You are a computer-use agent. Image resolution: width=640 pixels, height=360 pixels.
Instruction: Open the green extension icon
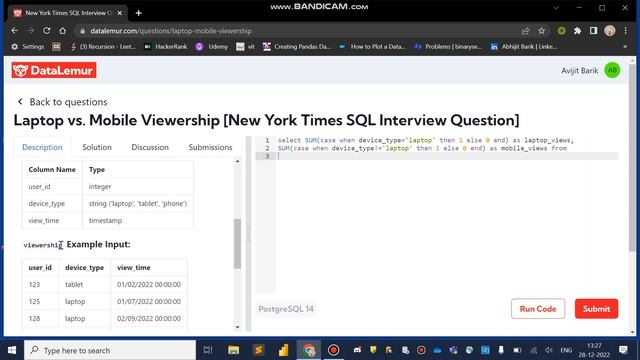pos(562,31)
